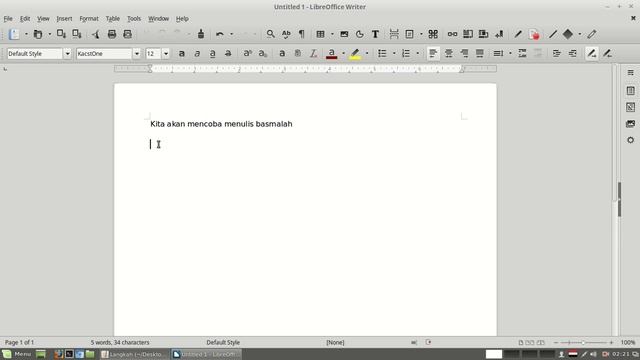
Task: Click the Save document icon
Action: 61,34
